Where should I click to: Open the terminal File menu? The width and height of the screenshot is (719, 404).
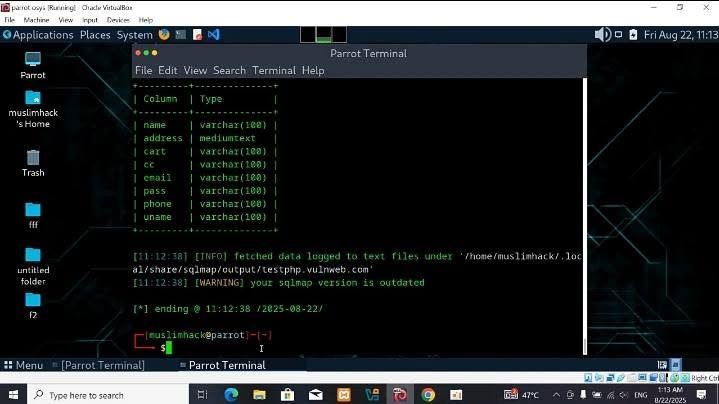(x=144, y=70)
